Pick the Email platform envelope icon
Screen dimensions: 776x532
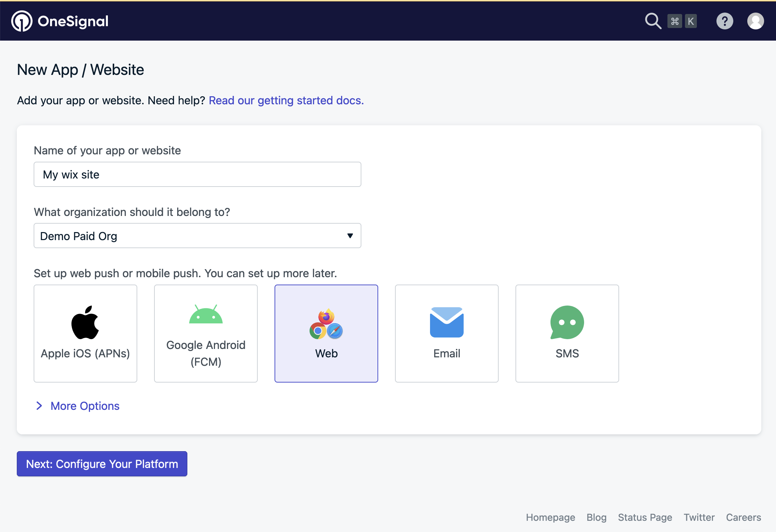pos(446,322)
